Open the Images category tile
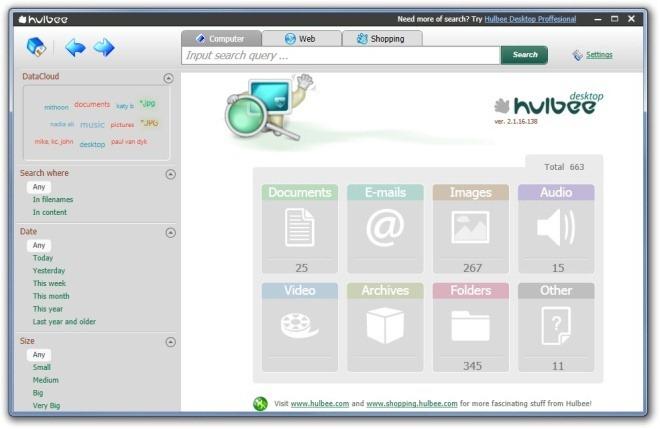Image resolution: width=660 pixels, height=429 pixels. (471, 229)
